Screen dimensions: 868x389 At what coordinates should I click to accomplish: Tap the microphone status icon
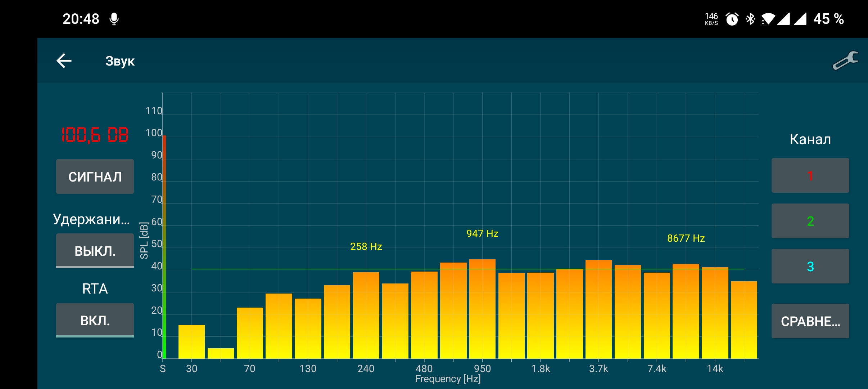point(114,19)
